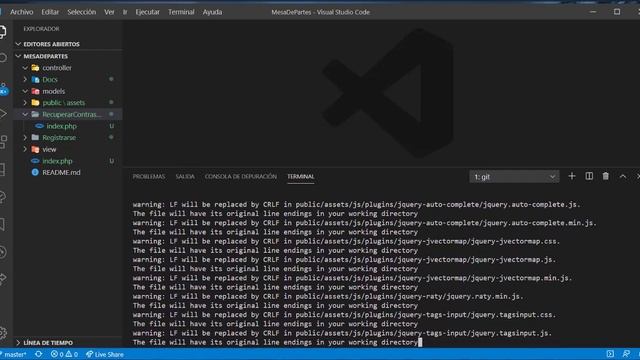Click the PHP icon of root index.php
This screenshot has width=640, height=360.
(35, 161)
